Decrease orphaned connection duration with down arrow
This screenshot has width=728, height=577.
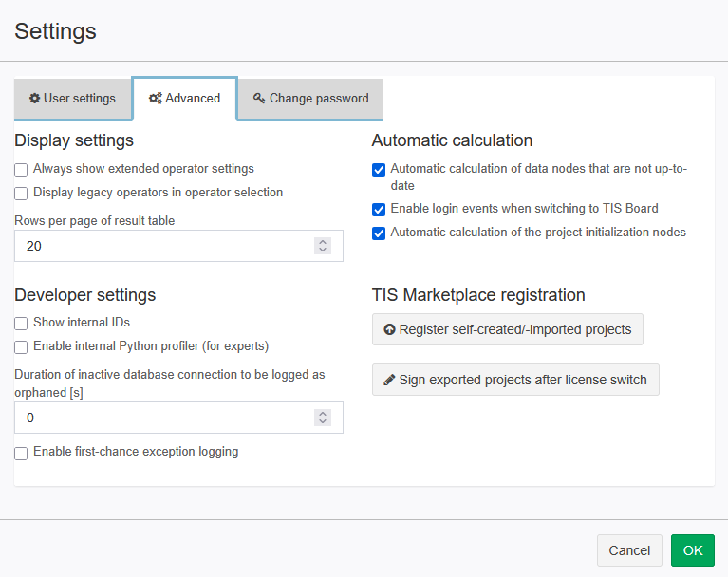coord(323,421)
